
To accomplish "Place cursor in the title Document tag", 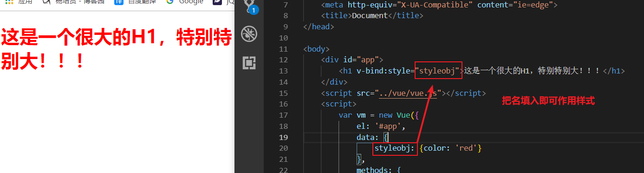I will 372,16.
